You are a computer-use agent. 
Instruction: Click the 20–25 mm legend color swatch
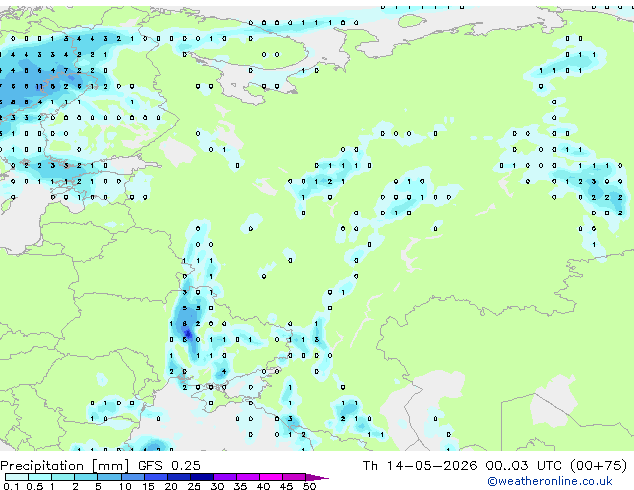[179, 477]
